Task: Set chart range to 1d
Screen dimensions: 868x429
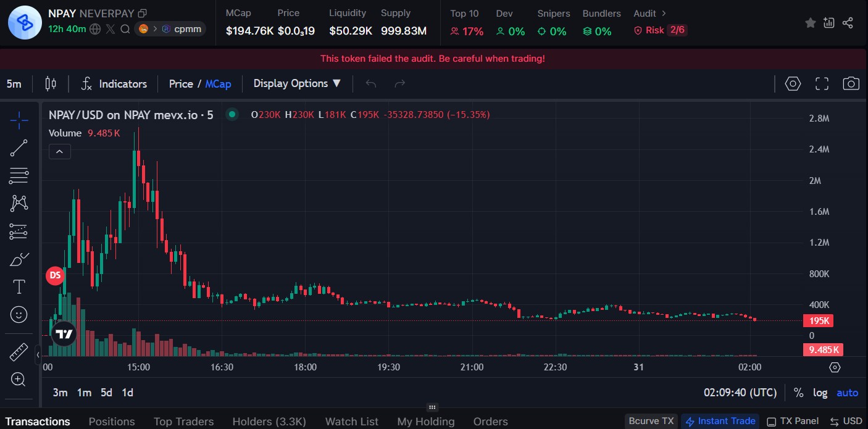Action: point(127,393)
